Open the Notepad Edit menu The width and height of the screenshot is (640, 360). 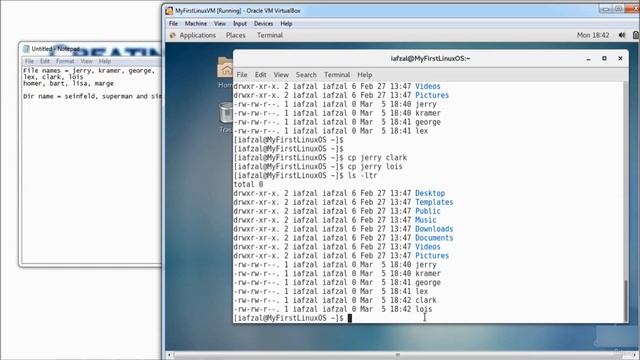coord(44,61)
